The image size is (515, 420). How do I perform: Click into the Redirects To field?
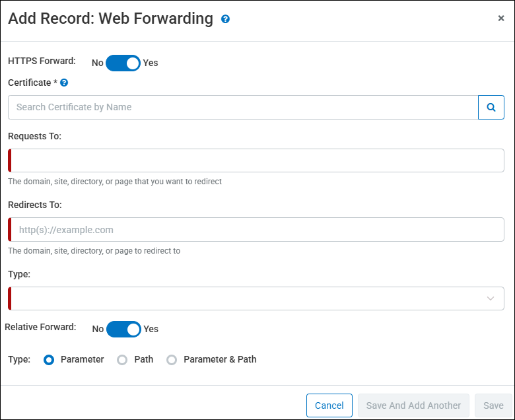[257, 230]
